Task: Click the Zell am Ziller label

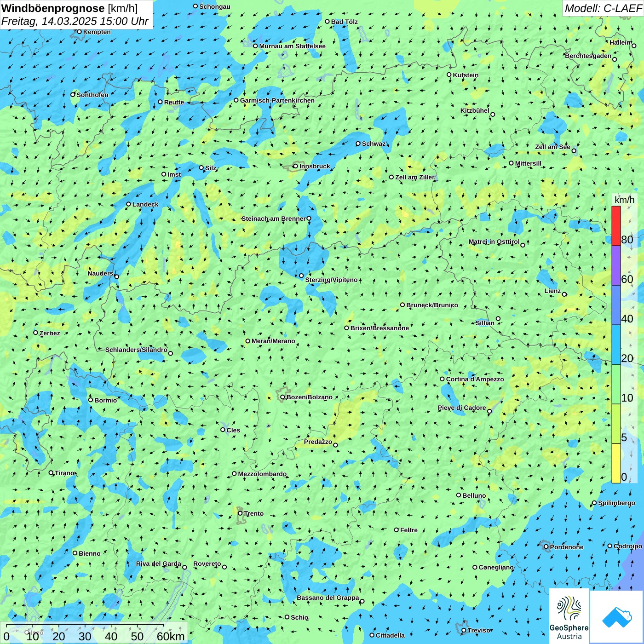Action: coord(415,177)
